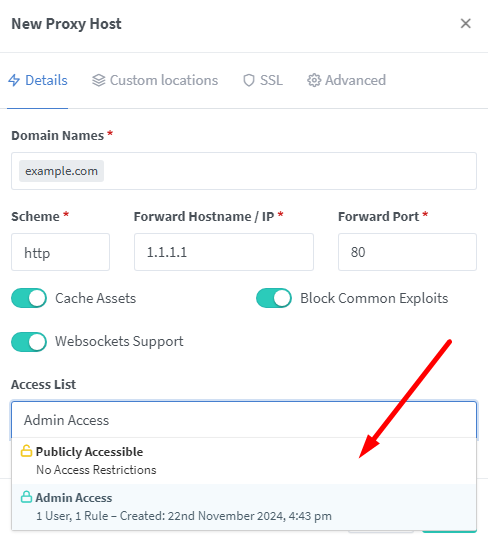Open the Scheme http dropdown

click(x=60, y=252)
